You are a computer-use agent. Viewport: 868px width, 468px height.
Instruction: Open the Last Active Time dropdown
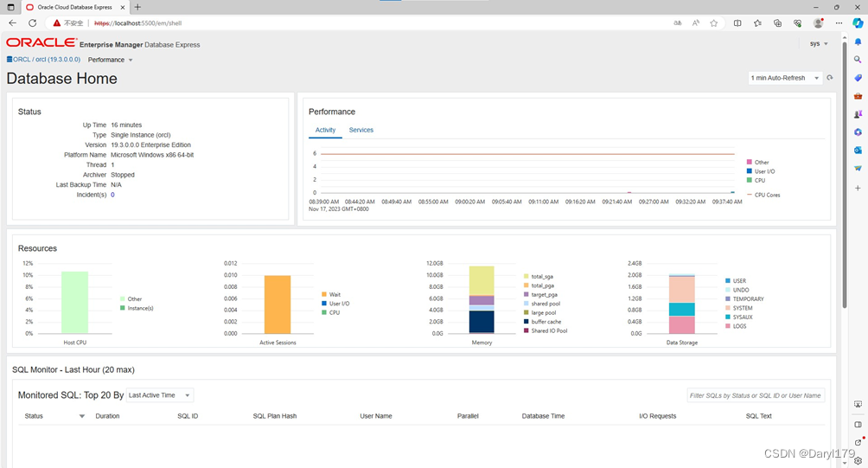point(159,395)
